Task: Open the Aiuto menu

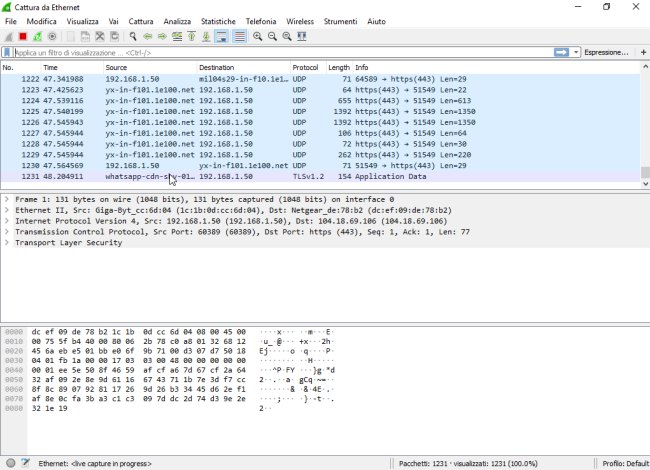Action: click(376, 21)
